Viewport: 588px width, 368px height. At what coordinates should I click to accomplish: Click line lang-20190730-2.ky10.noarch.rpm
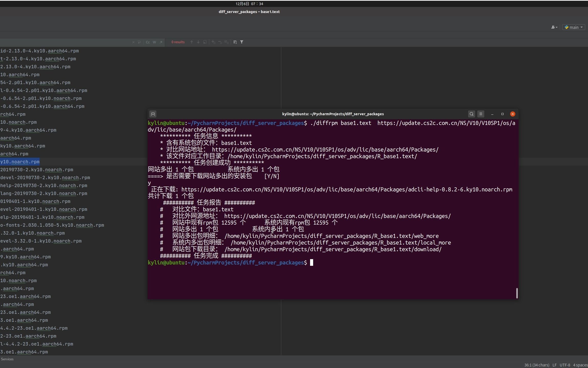tap(44, 193)
